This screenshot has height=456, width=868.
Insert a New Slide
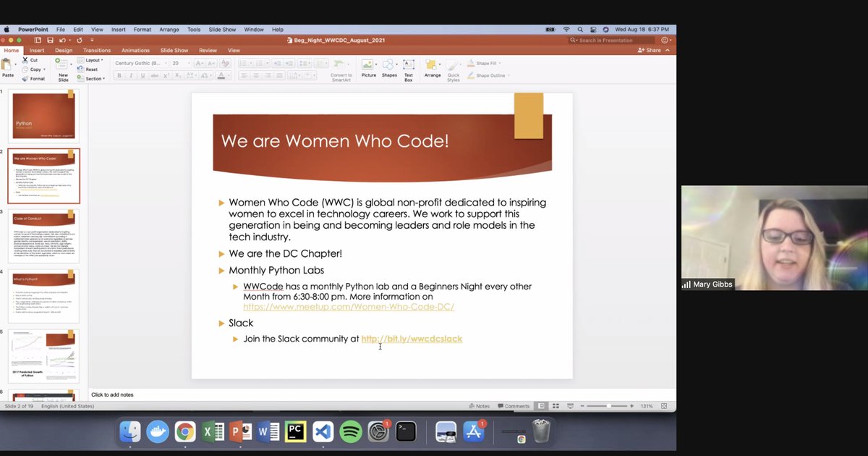(x=63, y=68)
